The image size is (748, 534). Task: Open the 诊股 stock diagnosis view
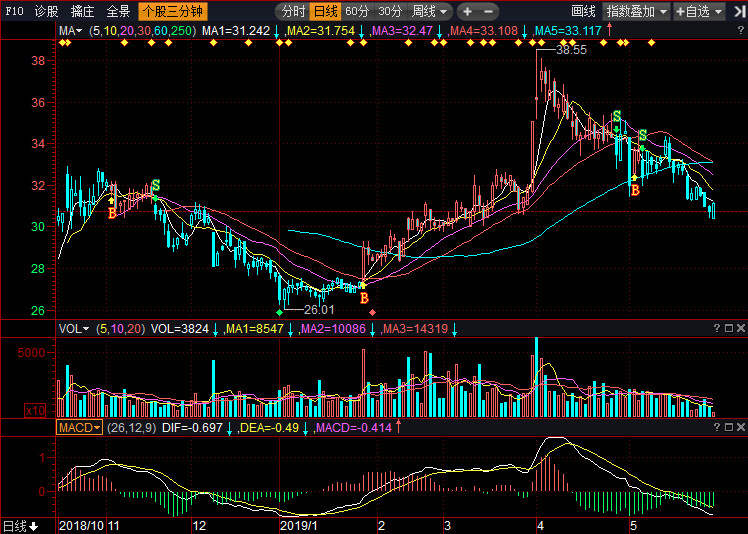pyautogui.click(x=46, y=11)
